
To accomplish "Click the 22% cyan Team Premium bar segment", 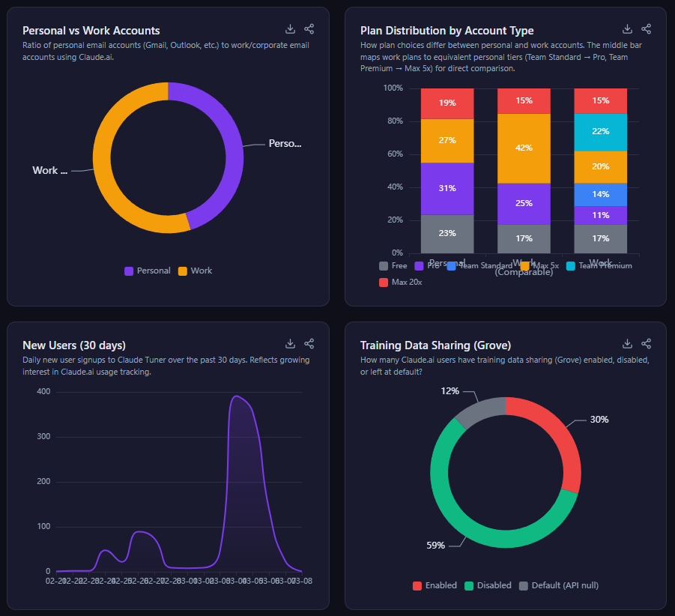I will point(600,132).
